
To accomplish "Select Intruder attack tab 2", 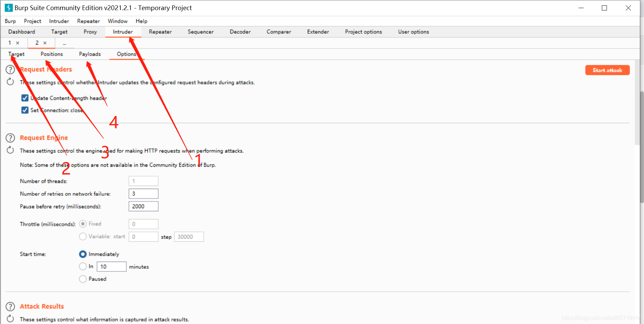I will click(37, 43).
